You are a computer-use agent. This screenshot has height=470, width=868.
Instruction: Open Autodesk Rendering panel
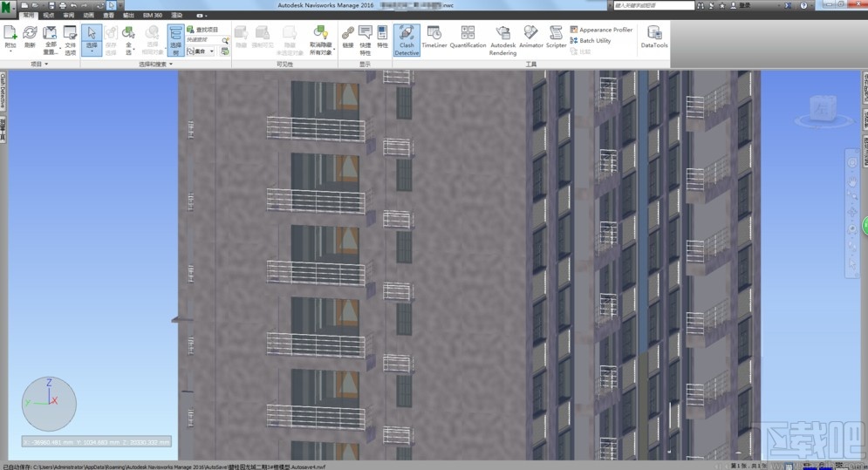tap(502, 40)
